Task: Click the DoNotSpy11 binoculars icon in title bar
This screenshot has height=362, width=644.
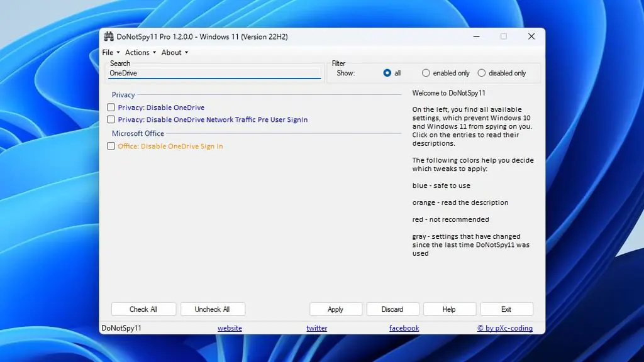Action: point(109,36)
